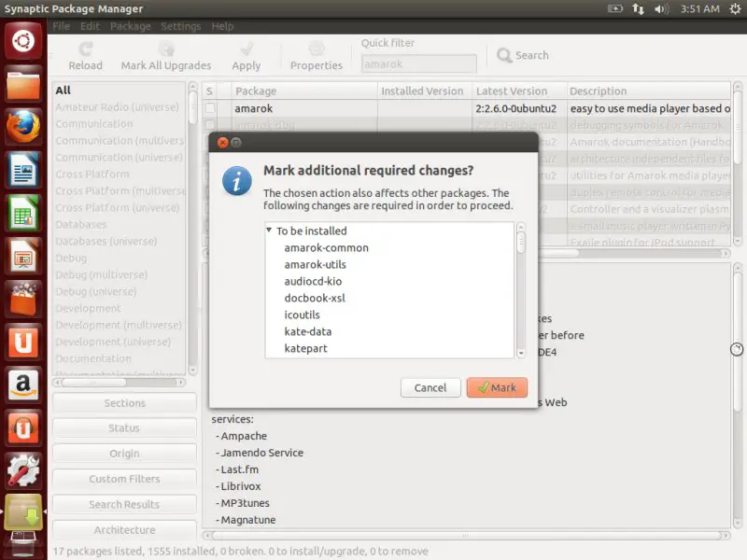Click the blue info icon in the dialog

click(x=237, y=181)
